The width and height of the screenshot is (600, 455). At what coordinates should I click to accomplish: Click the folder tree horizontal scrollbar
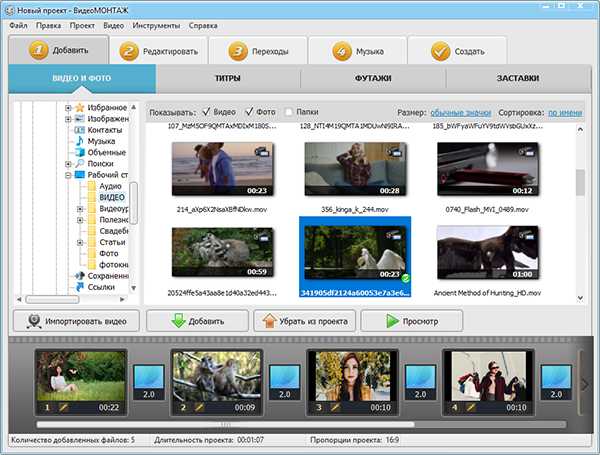[52, 299]
